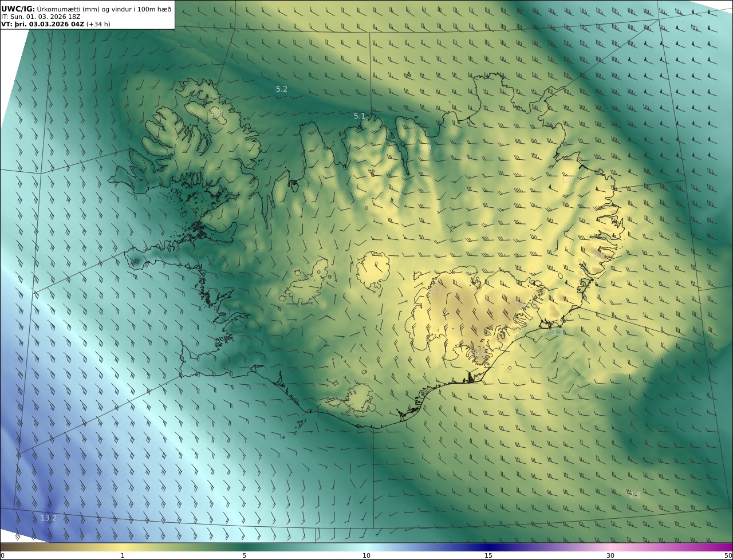
Task: Click the color scale tick label "10"
Action: pyautogui.click(x=366, y=555)
